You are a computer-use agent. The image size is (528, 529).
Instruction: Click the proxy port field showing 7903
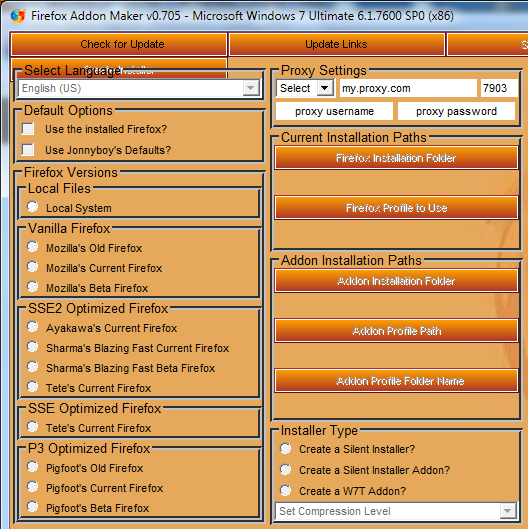(499, 88)
